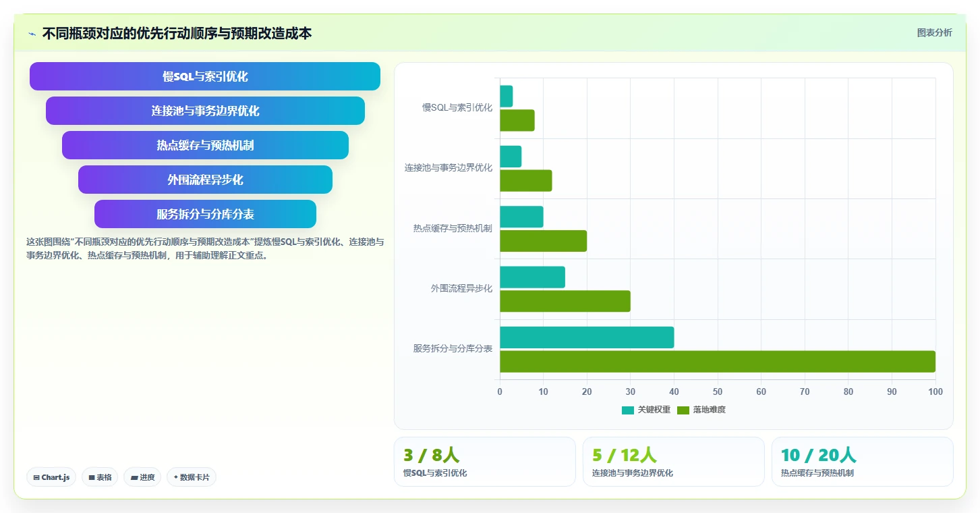Select the 热点缓存与预热机制 funnel bar
980x513 pixels.
pyautogui.click(x=205, y=145)
